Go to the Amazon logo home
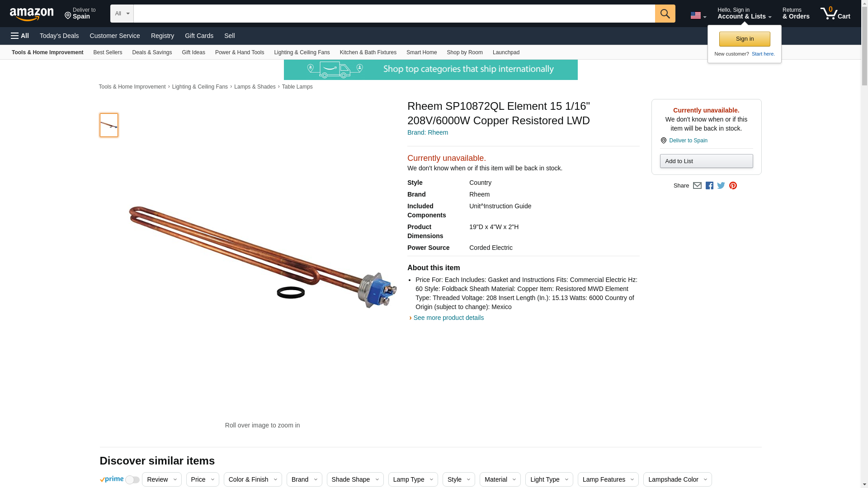This screenshot has height=488, width=868. [32, 14]
